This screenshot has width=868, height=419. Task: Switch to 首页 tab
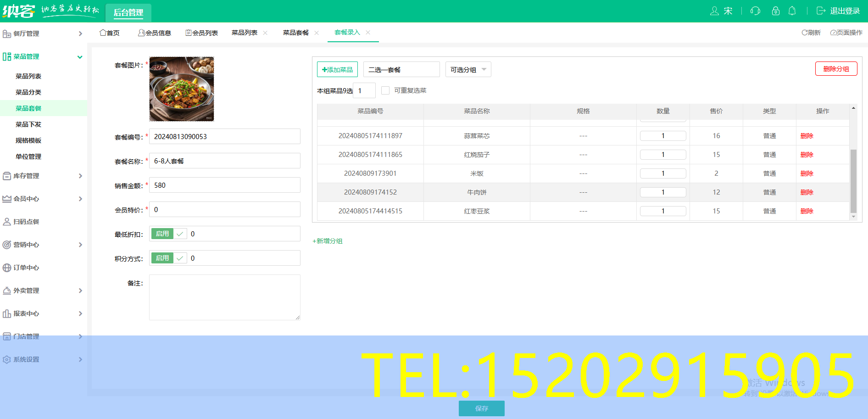pyautogui.click(x=110, y=33)
